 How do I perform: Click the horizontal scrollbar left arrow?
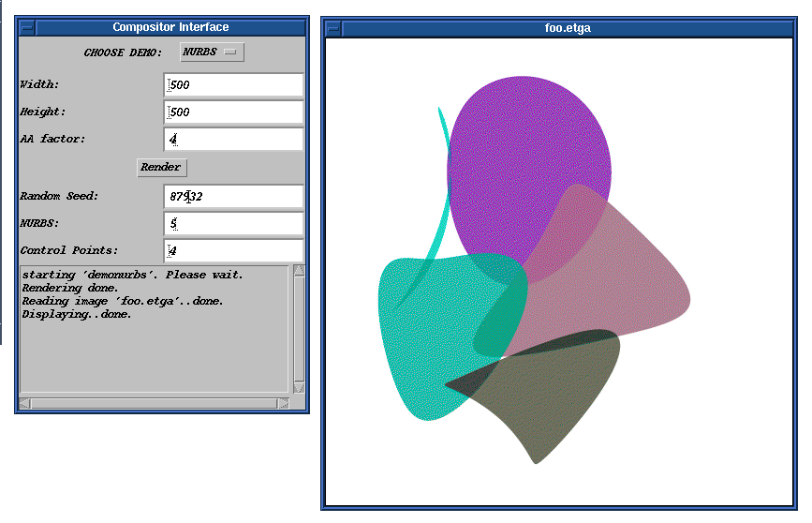25,404
